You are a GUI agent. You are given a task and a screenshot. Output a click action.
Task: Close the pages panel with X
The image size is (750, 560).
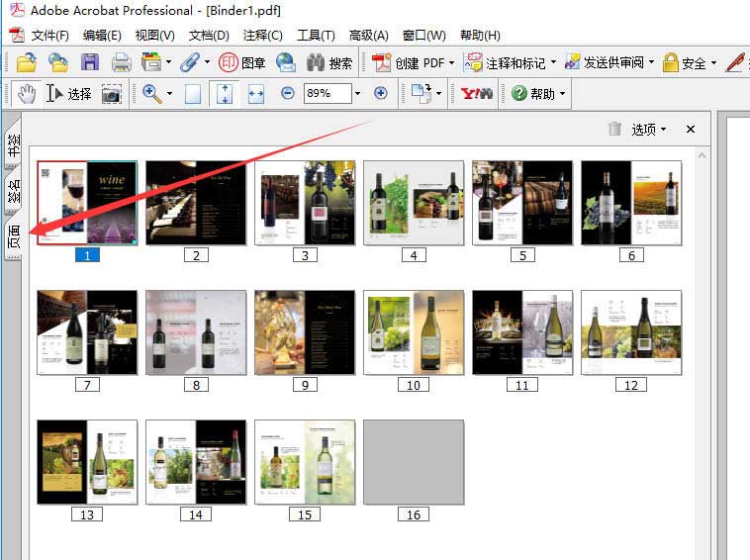tap(691, 129)
